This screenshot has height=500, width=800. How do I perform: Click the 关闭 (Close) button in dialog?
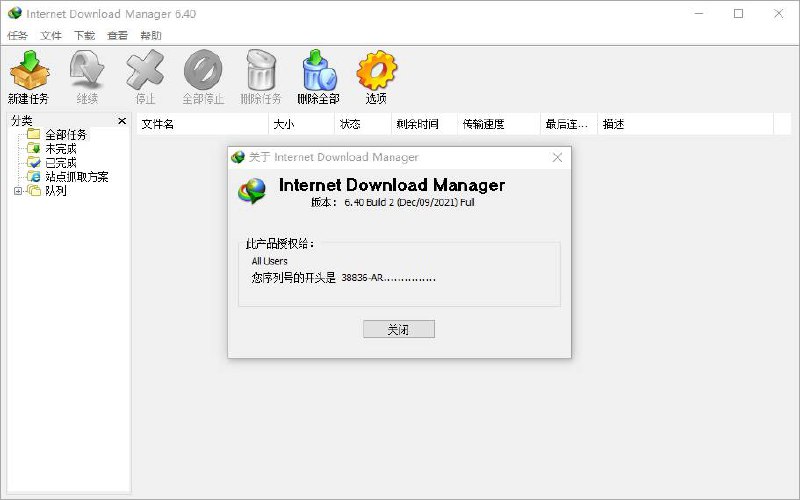398,329
